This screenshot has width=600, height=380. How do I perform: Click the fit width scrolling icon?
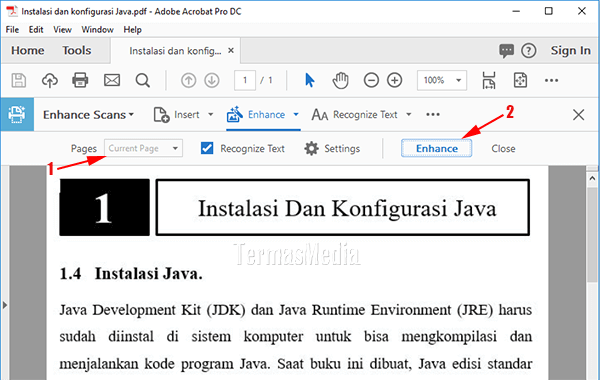tap(489, 80)
